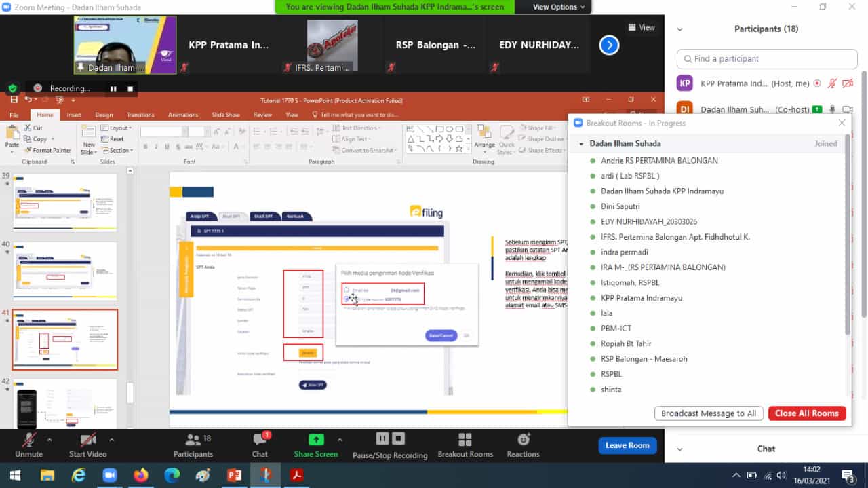The image size is (868, 488).
Task: Open the Chat icon with notification badge
Action: point(260,440)
